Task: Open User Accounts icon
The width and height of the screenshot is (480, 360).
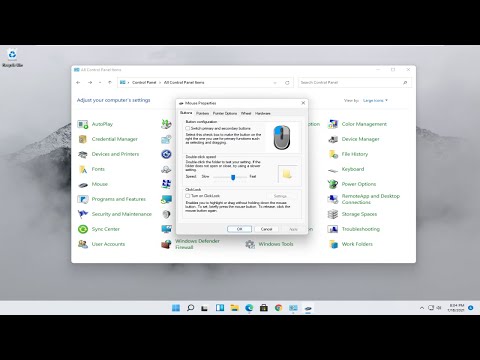Action: 83,244
